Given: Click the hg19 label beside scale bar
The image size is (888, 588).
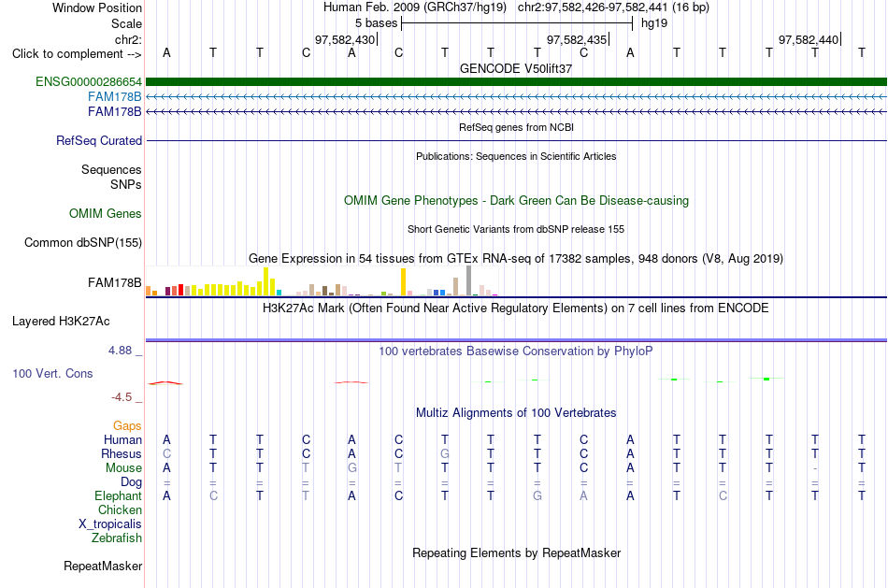Looking at the screenshot, I should pyautogui.click(x=654, y=23).
